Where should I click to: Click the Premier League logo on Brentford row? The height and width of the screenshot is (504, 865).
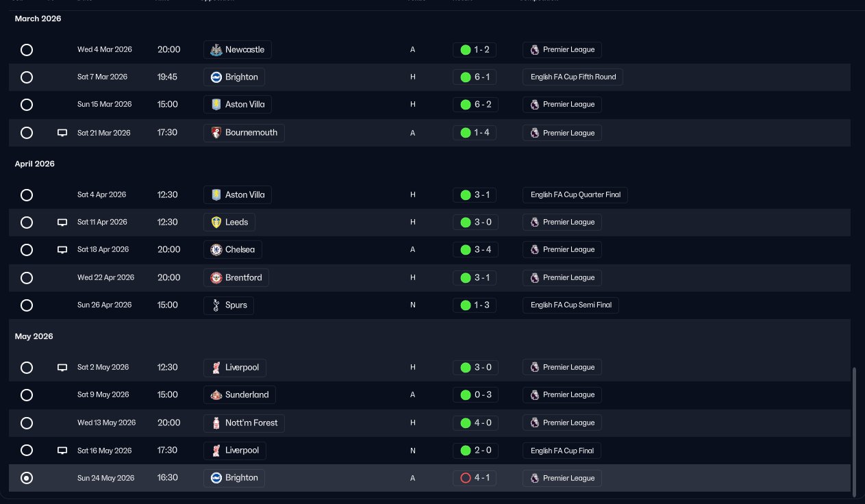(535, 278)
